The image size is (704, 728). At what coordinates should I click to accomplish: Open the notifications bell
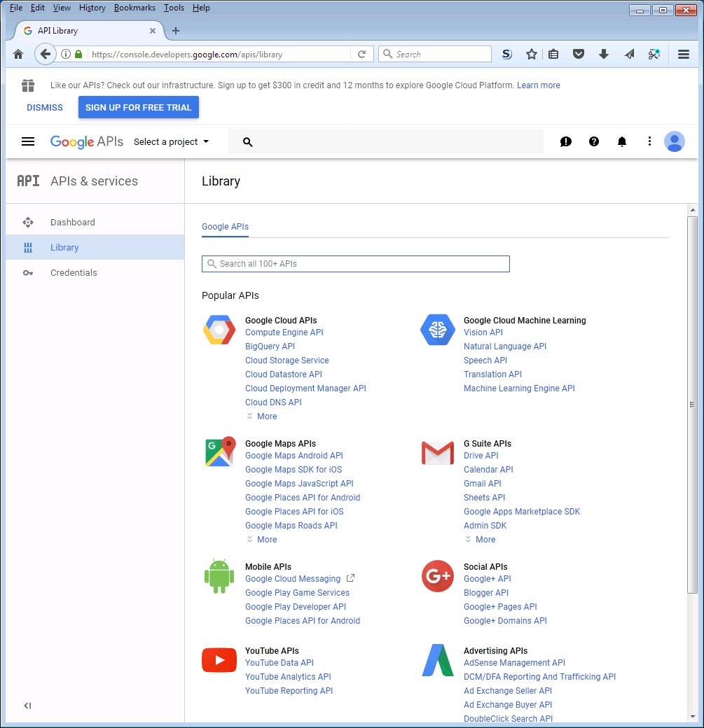coord(622,141)
